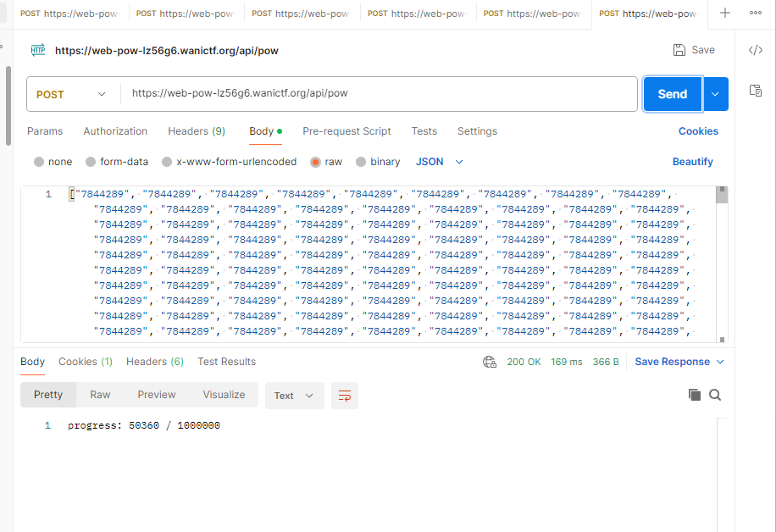
Task: Open the Test Results tab
Action: (227, 362)
